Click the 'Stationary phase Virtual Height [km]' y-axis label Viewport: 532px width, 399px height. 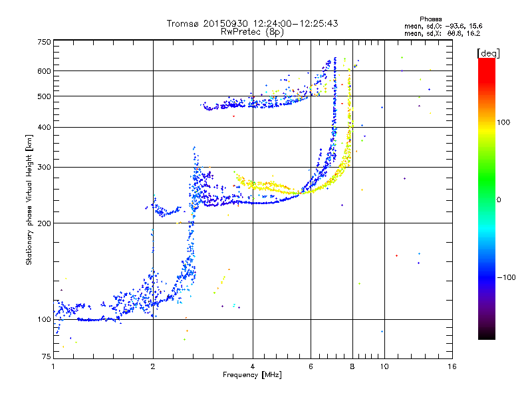(29, 200)
